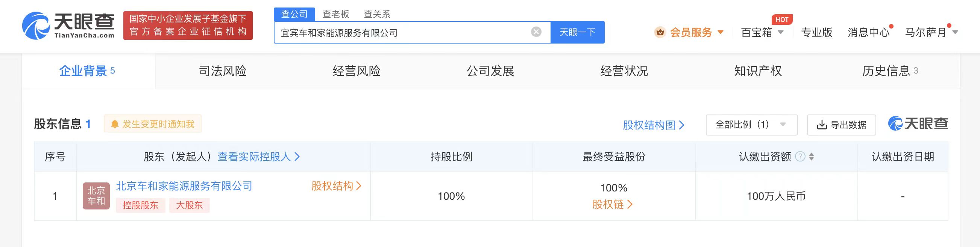
Task: Switch to the 查公司 search tab
Action: pos(294,14)
